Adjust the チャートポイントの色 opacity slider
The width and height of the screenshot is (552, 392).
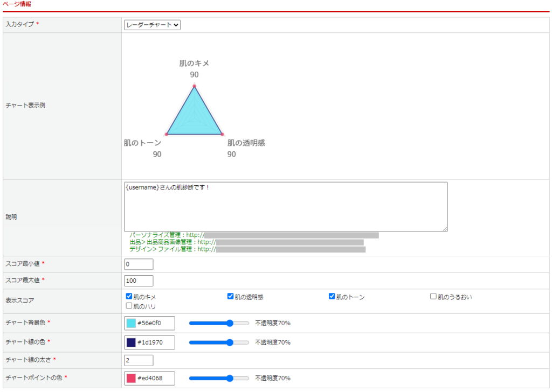[x=219, y=379]
